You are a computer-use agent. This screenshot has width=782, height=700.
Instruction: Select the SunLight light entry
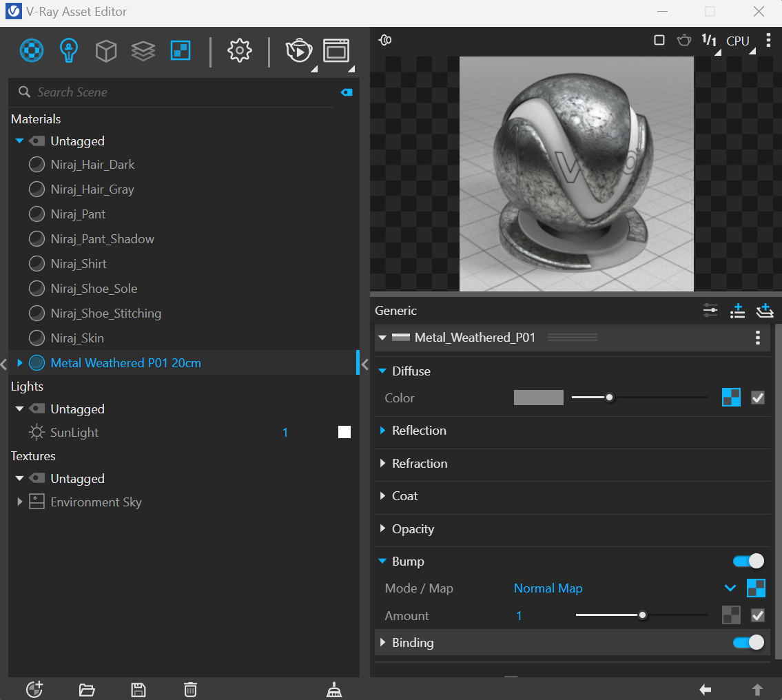point(74,432)
